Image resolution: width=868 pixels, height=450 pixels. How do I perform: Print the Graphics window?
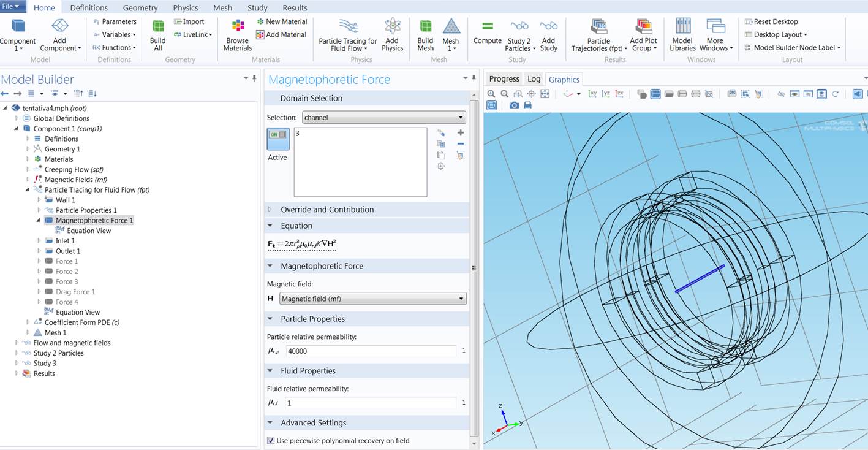[527, 105]
